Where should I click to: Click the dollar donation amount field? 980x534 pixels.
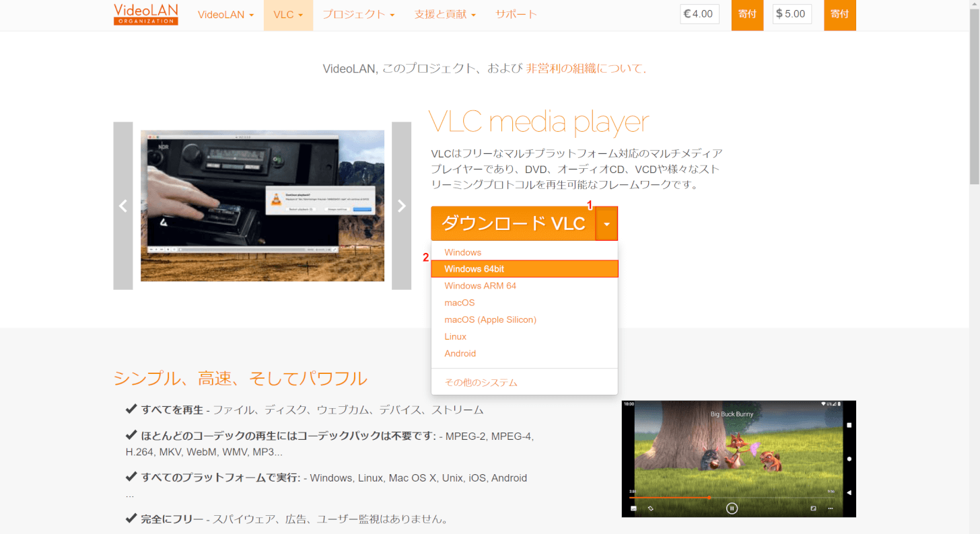coord(792,14)
